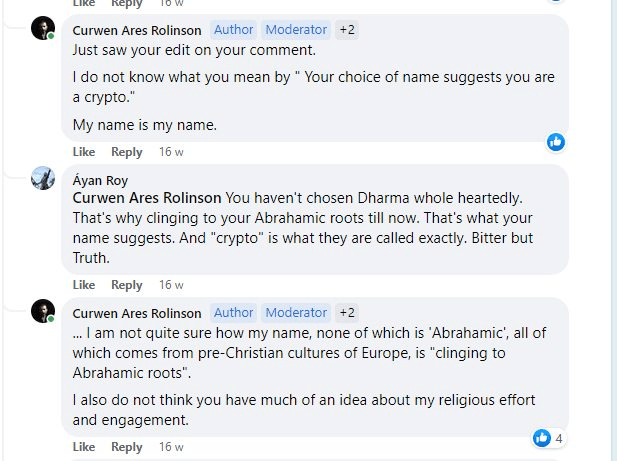This screenshot has height=461, width=617.
Task: Click the Author badge on last comment
Action: [233, 312]
